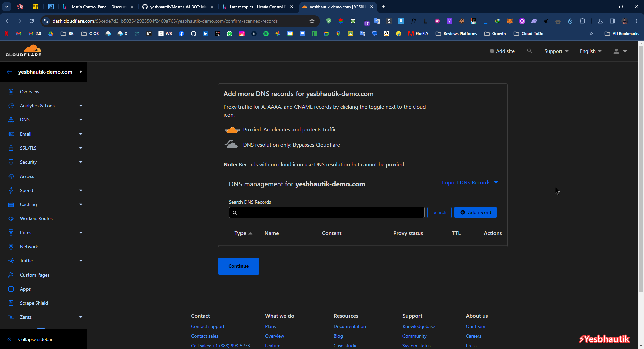Click the Search button for DNS records
The image size is (644, 349).
tap(439, 212)
